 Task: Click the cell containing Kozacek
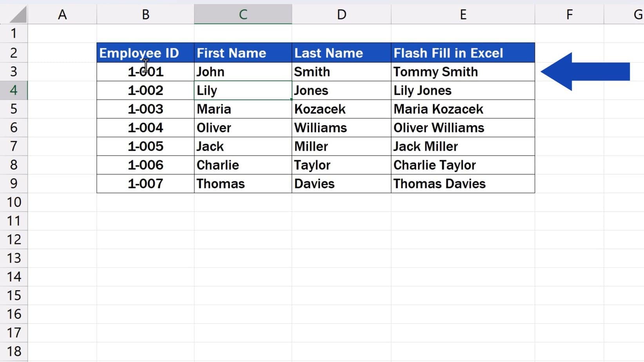coord(341,109)
